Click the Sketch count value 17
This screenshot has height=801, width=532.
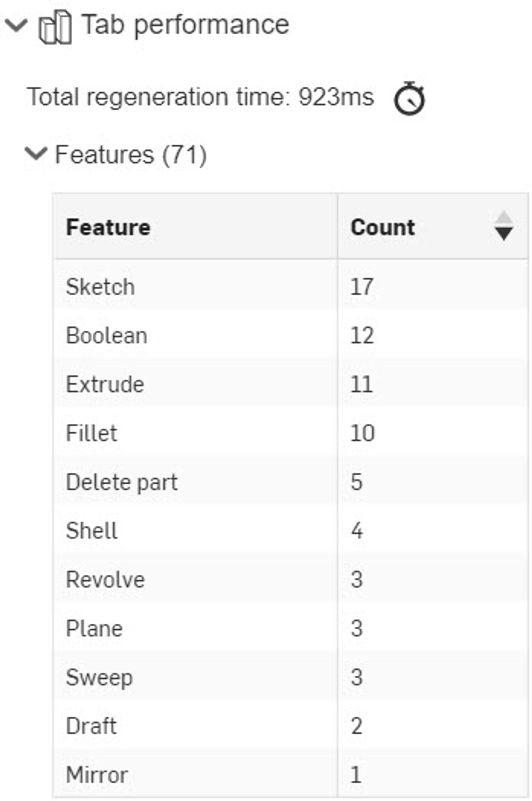[x=362, y=287]
